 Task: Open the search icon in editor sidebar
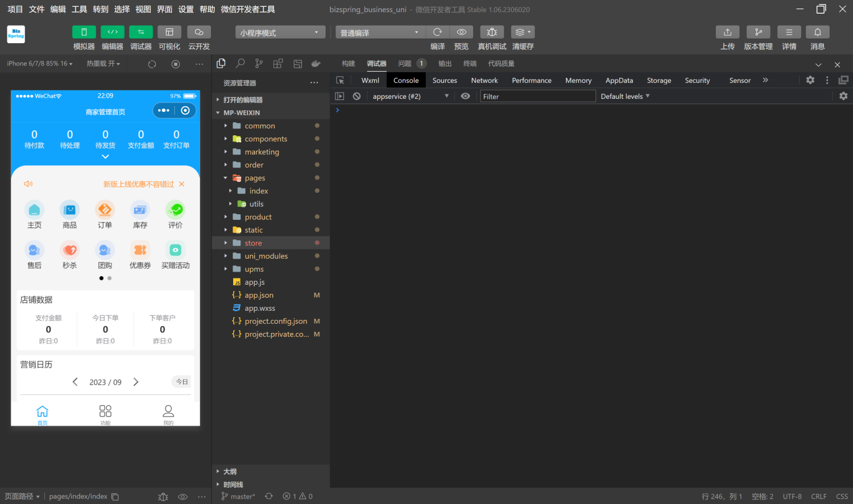[x=241, y=64]
